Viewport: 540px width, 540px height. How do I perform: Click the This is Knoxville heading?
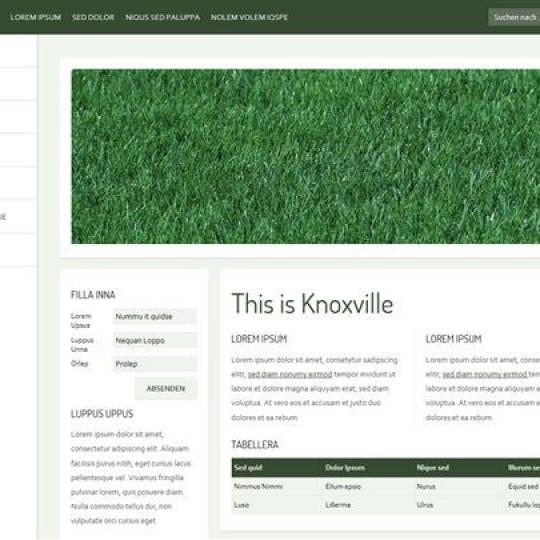tap(312, 303)
